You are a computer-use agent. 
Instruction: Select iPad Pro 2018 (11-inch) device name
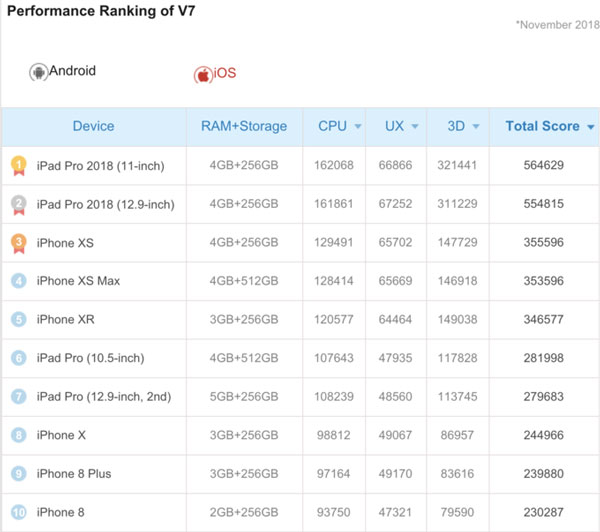point(101,166)
